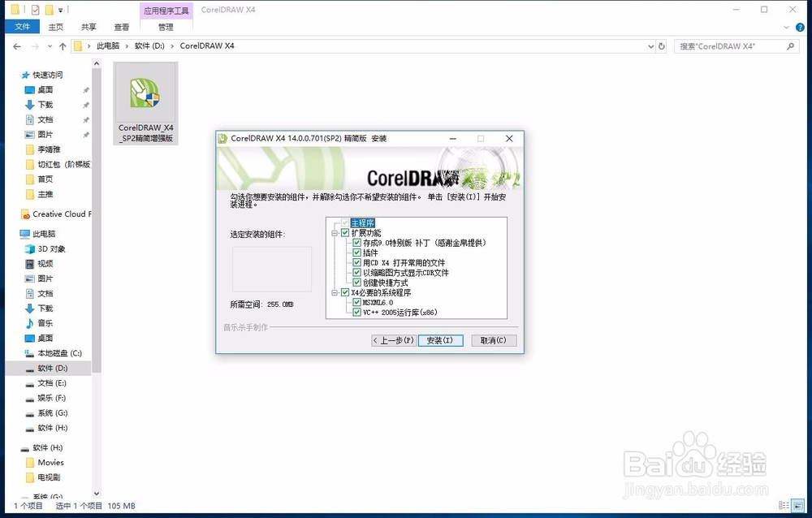
Task: Open 音乐 folder in sidebar
Action: click(45, 323)
